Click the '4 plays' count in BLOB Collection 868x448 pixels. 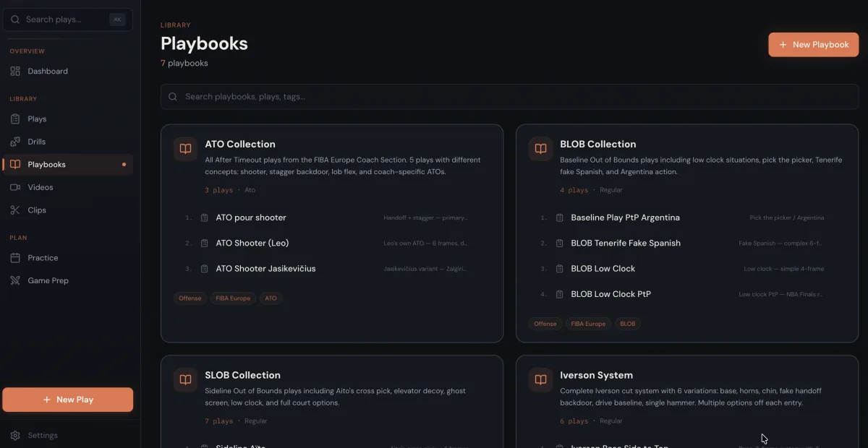pos(574,190)
